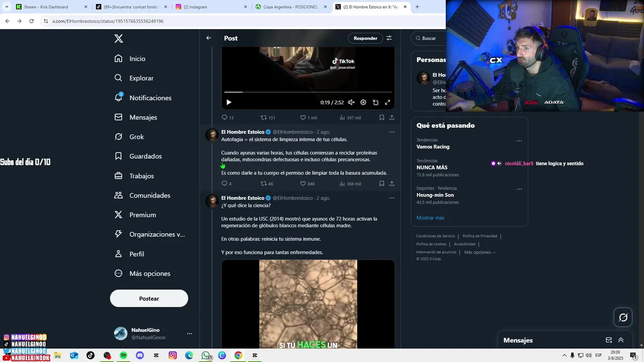
Task: View stats of post with 397 mil views
Action: [350, 118]
